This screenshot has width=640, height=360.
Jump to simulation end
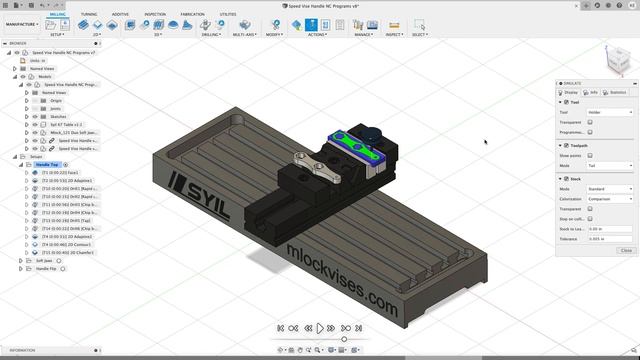tap(358, 328)
